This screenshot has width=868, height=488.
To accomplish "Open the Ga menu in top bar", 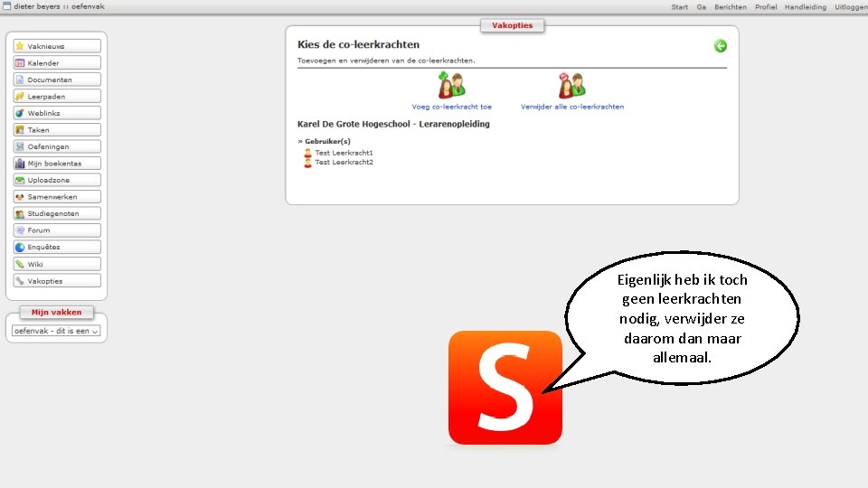I will [x=702, y=7].
